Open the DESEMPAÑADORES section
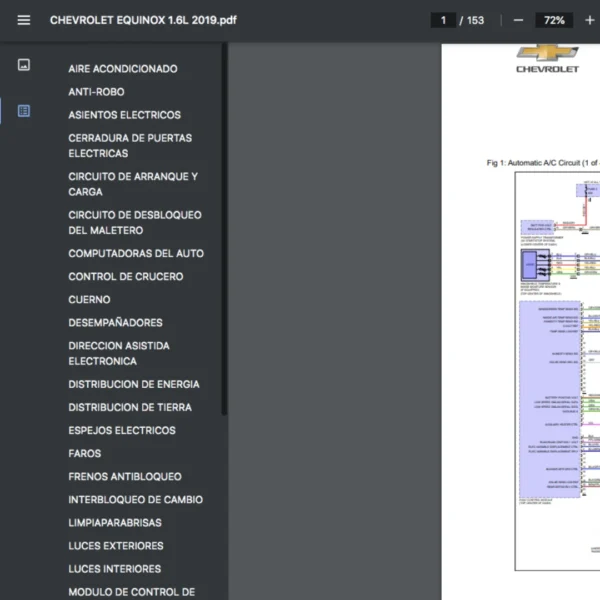Viewport: 600px width, 600px height. point(115,323)
